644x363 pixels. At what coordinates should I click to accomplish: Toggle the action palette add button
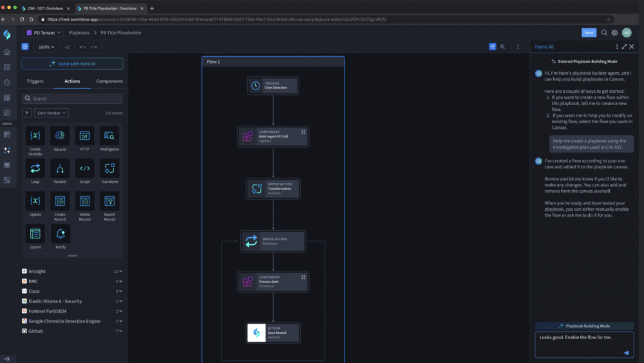[25, 47]
